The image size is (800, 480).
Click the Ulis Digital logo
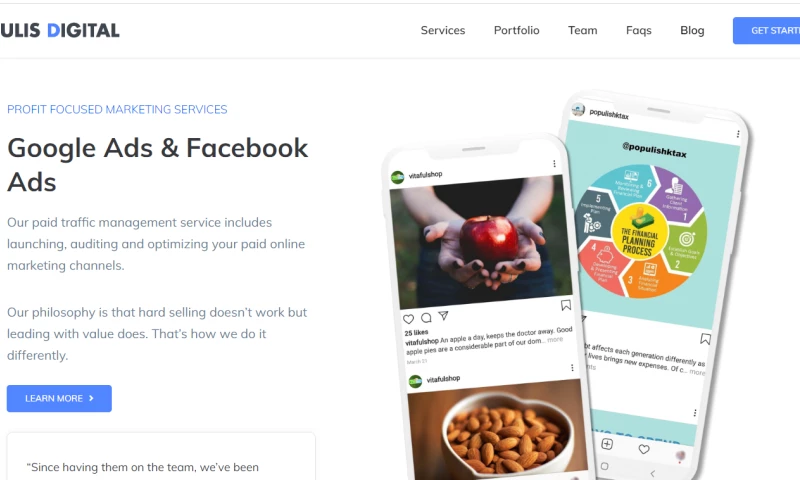[60, 31]
